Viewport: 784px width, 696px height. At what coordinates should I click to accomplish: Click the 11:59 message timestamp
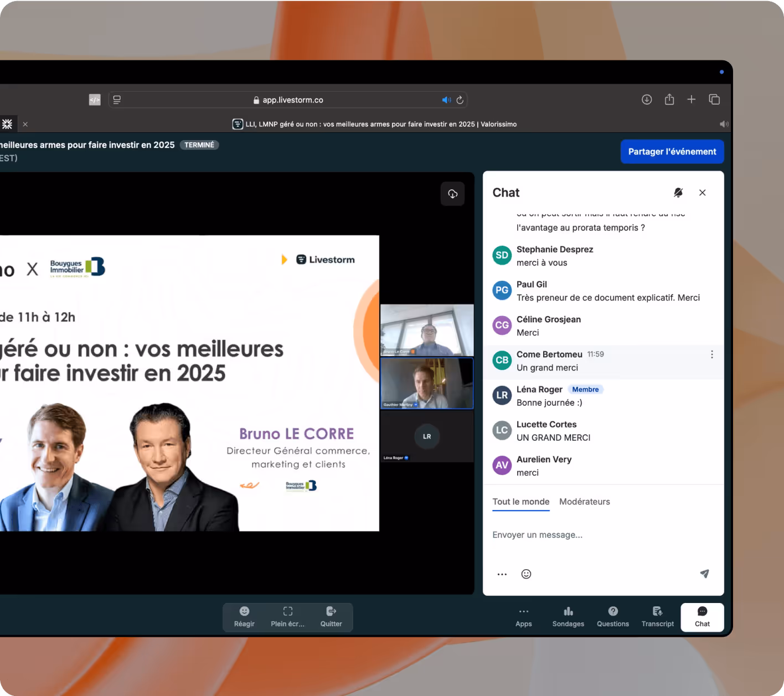pos(596,354)
